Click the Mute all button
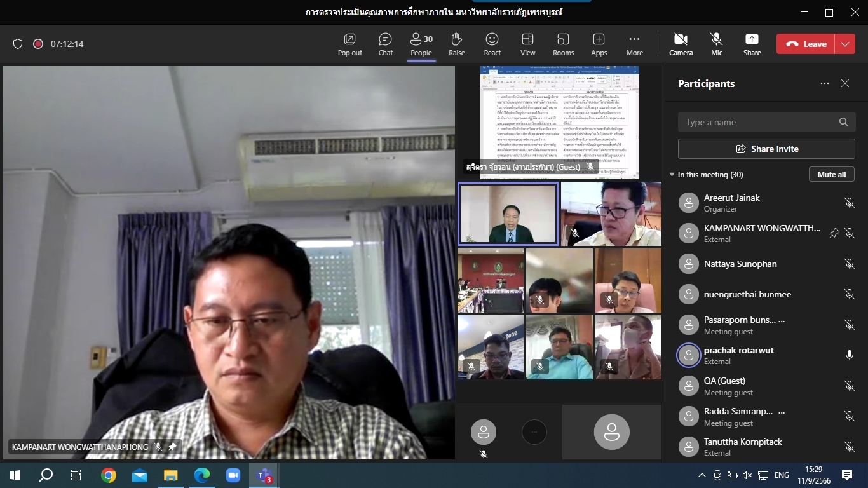The width and height of the screenshot is (868, 488). (831, 175)
